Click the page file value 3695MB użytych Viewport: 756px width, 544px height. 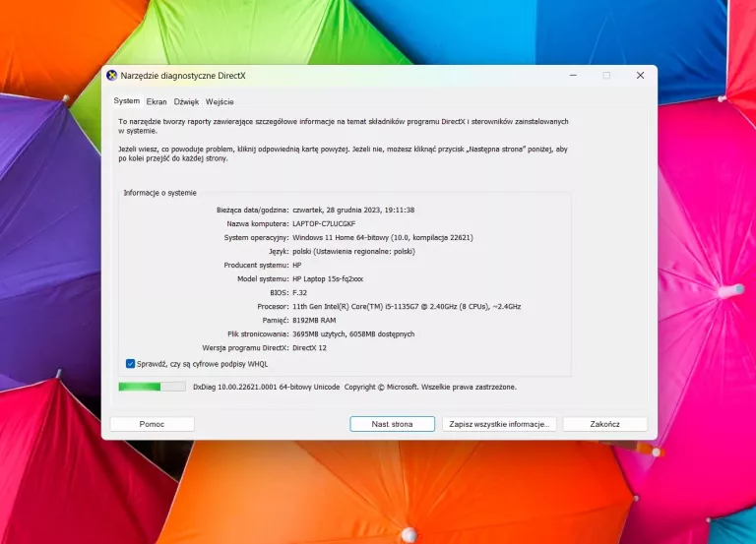click(x=353, y=333)
